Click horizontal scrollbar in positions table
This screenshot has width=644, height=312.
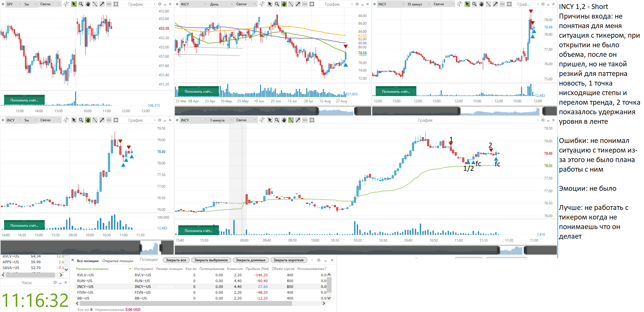(x=186, y=303)
